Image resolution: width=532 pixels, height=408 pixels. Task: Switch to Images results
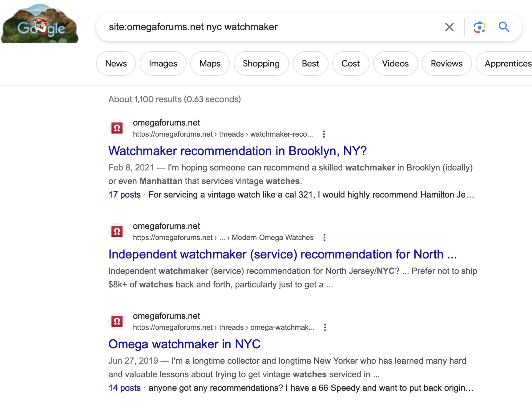163,63
